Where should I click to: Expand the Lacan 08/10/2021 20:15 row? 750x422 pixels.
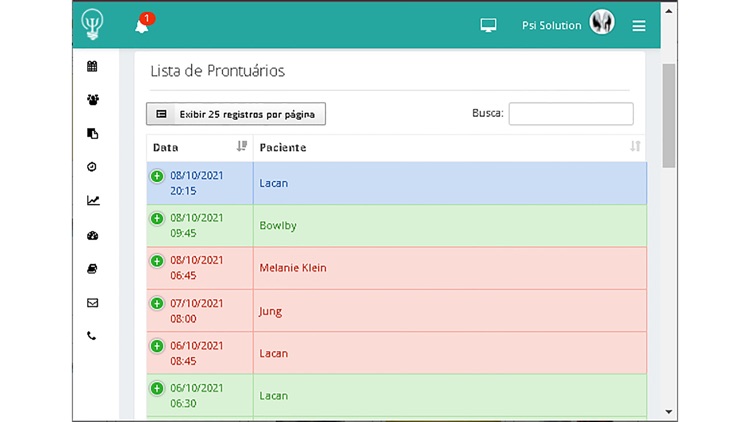[x=157, y=176]
